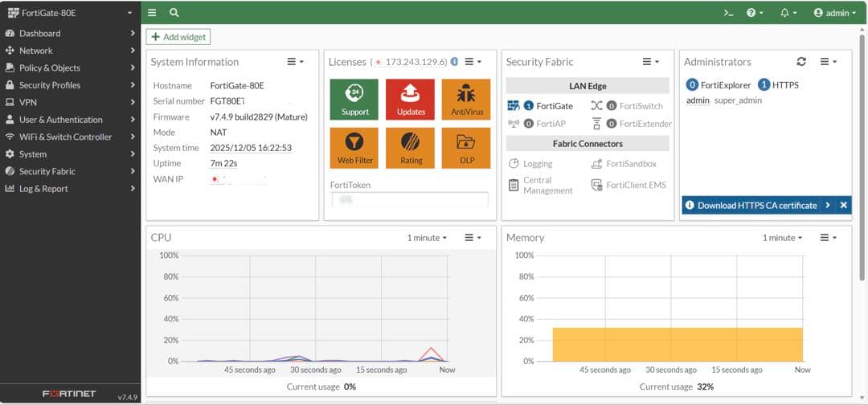Click the Logging fabric connector
This screenshot has height=405, width=868.
[530, 164]
